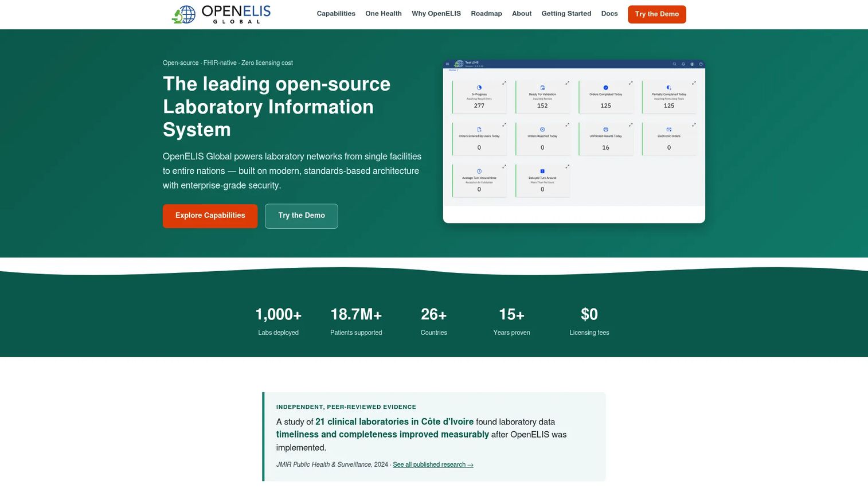Click the Explore Capabilities button

tap(210, 216)
